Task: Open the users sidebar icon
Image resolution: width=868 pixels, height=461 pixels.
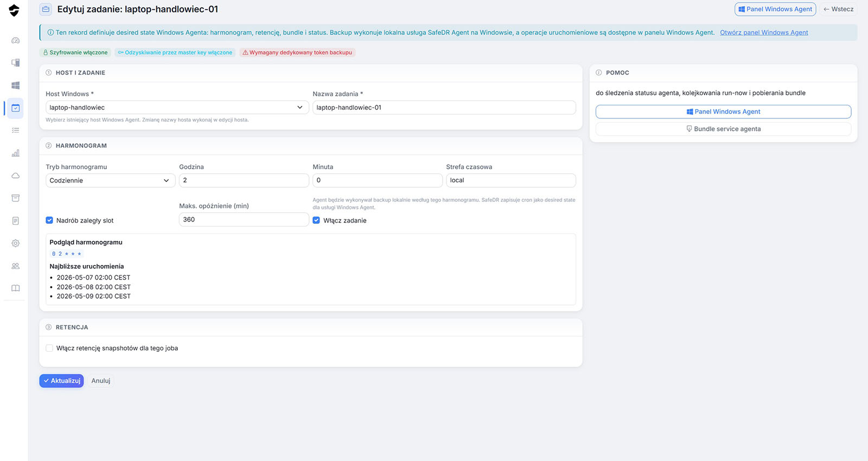Action: (x=16, y=266)
